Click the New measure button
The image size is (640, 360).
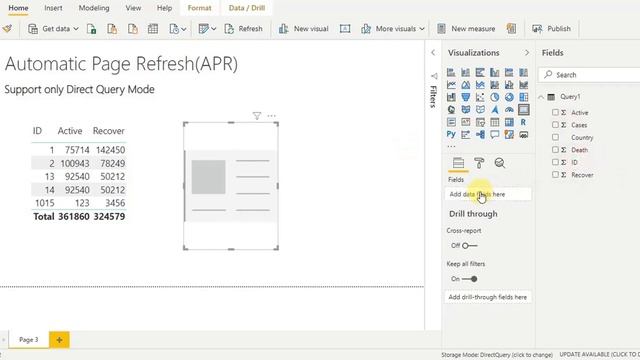[x=466, y=29]
